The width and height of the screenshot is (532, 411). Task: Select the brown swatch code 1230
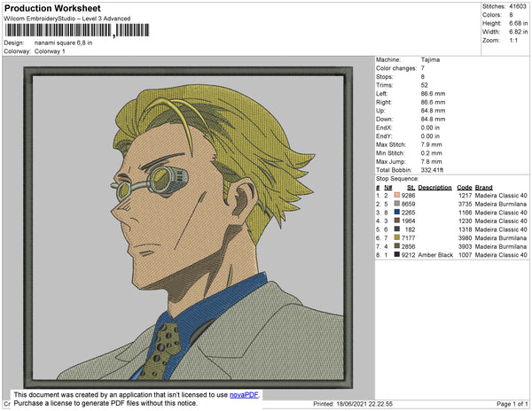(397, 221)
